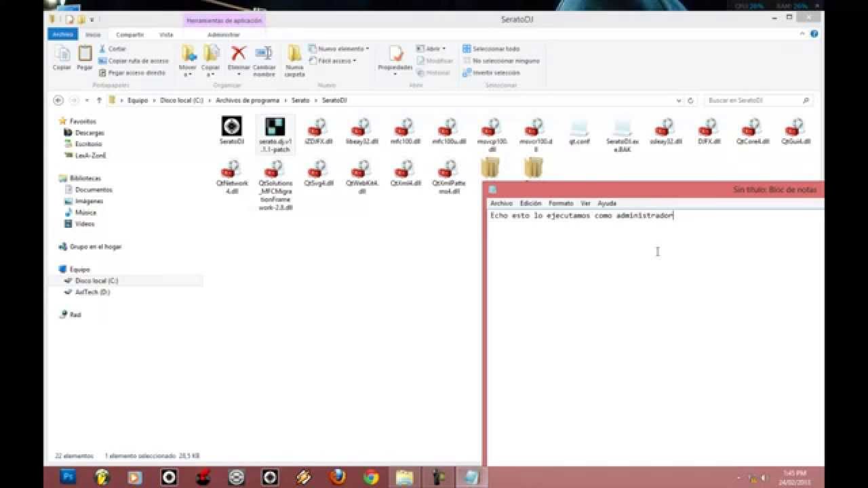
Task: Click the Photoshop taskbar icon
Action: coord(68,477)
